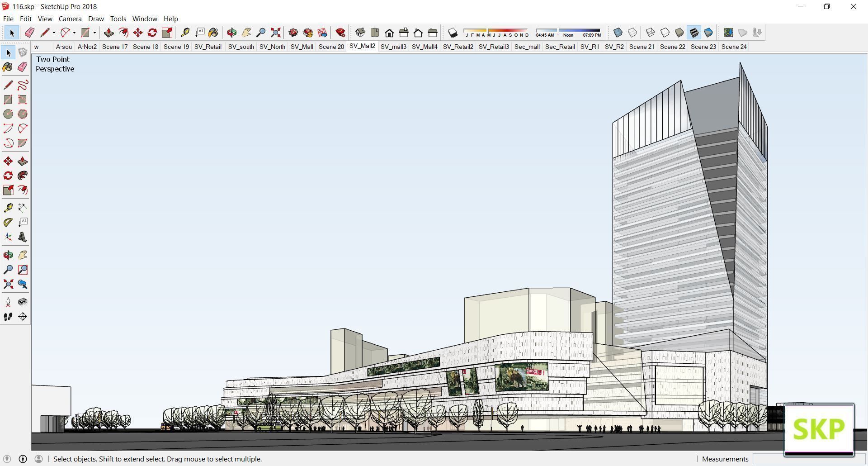Toggle X-Ray face style
Image resolution: width=868 pixels, height=466 pixels.
pyautogui.click(x=618, y=33)
